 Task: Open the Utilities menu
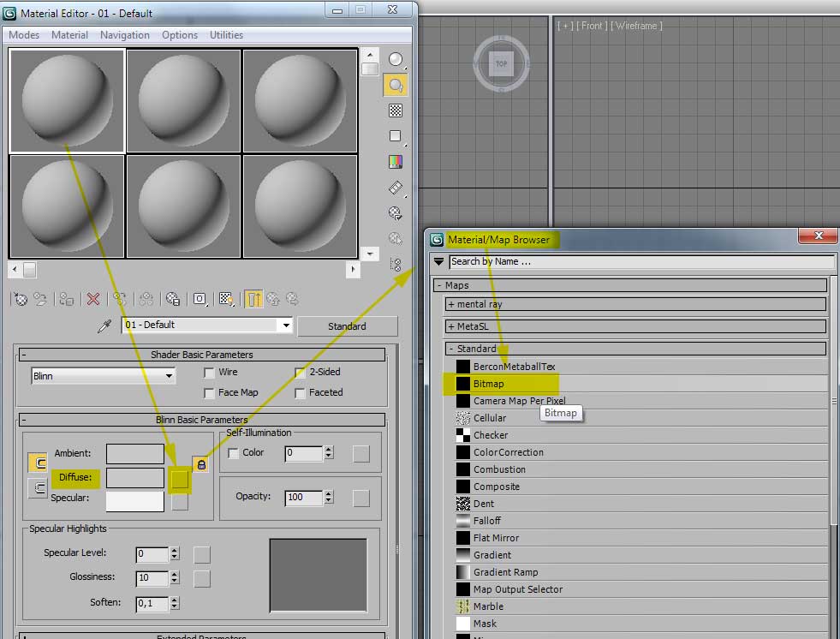(x=226, y=35)
